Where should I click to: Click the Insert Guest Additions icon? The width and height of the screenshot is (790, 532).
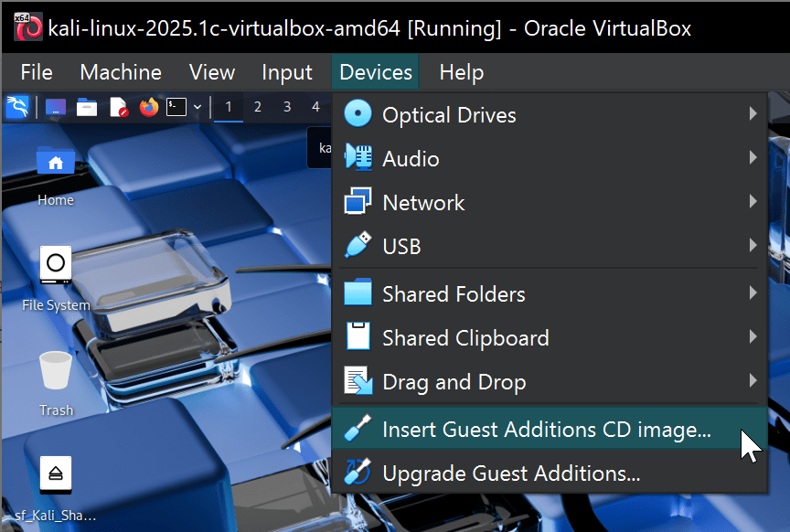[x=358, y=428]
